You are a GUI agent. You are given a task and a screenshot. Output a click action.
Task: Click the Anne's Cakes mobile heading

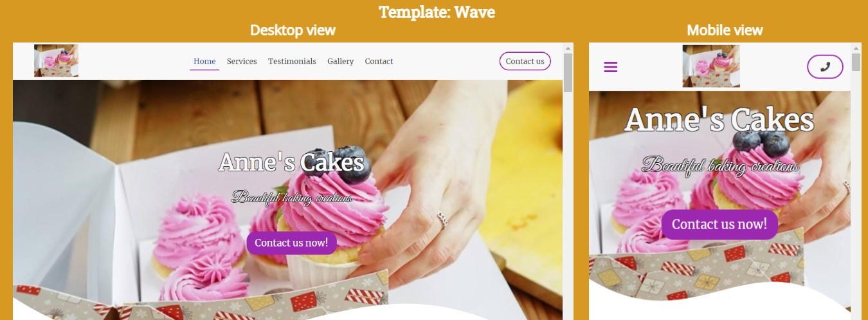(719, 120)
